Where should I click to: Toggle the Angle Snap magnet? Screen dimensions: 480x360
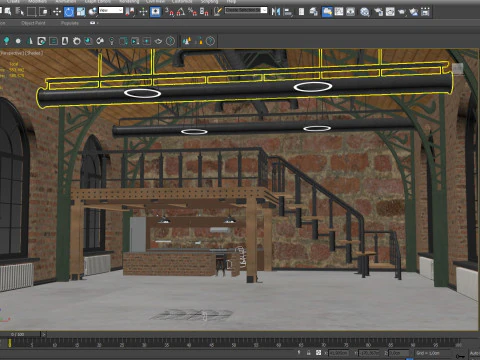coord(181,12)
